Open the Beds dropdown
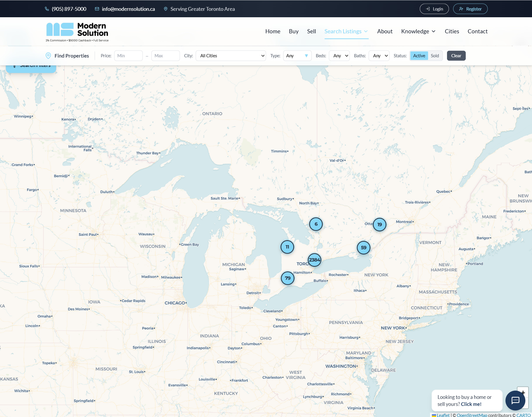Viewport: 532px width, 417px height. point(339,56)
